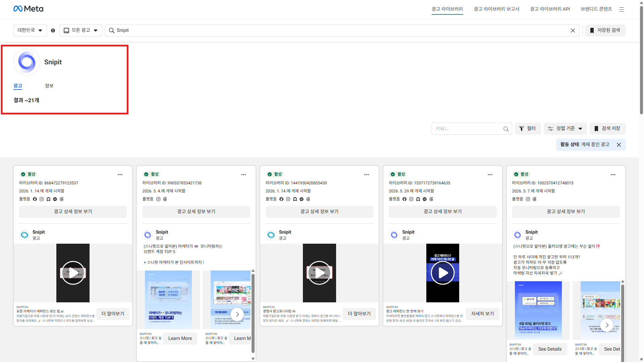The width and height of the screenshot is (644, 362).
Task: View ad details for ad 1441930420855430
Action: point(319,212)
